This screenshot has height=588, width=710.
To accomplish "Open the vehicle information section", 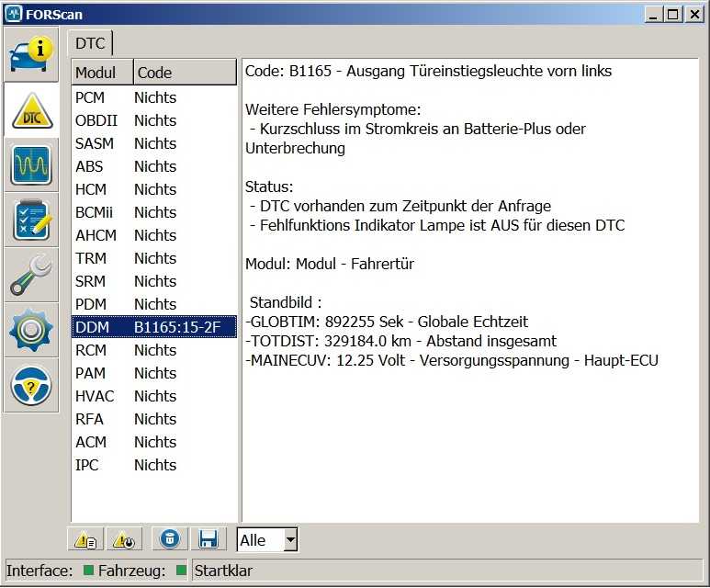I will tap(31, 54).
